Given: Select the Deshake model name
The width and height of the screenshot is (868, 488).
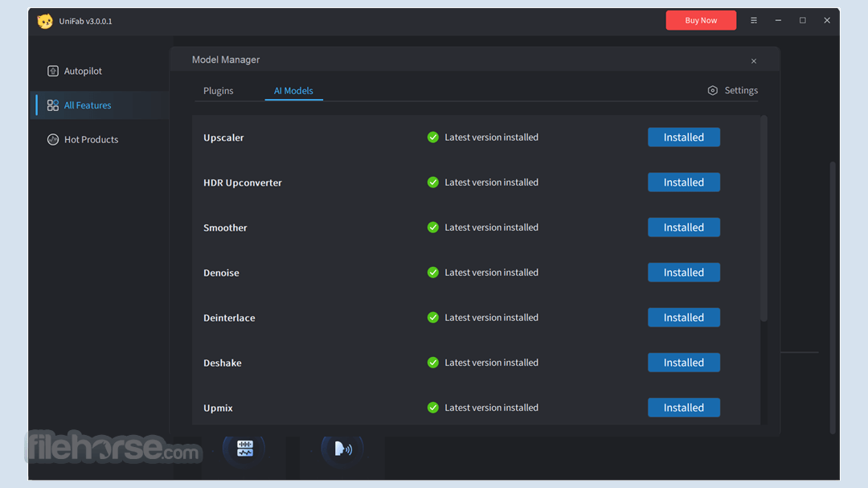Looking at the screenshot, I should click(223, 363).
